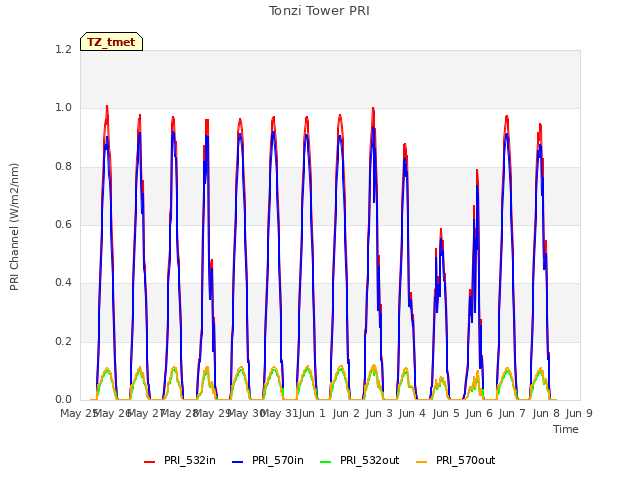Image resolution: width=640 pixels, height=480 pixels.
Task: Toggle the PRI_532out legend entry
Action: (360, 460)
